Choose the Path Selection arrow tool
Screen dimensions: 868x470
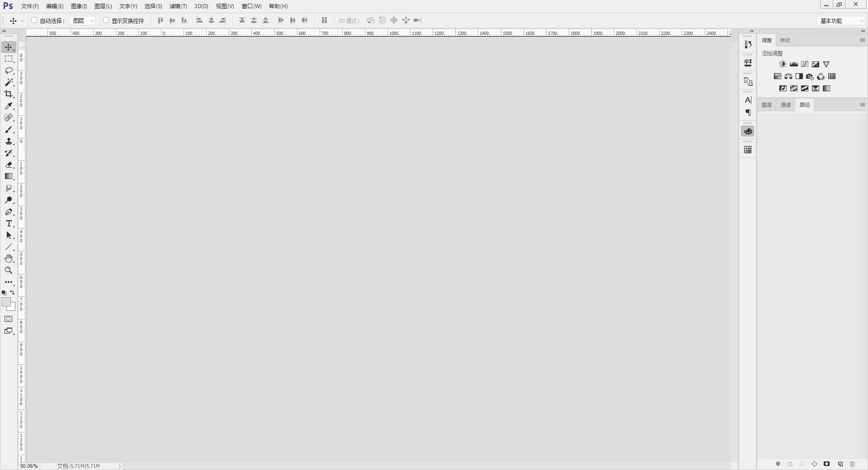(9, 235)
